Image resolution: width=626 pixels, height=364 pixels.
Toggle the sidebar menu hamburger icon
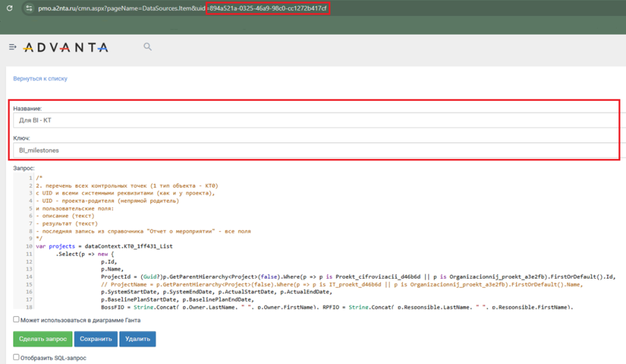(x=13, y=47)
